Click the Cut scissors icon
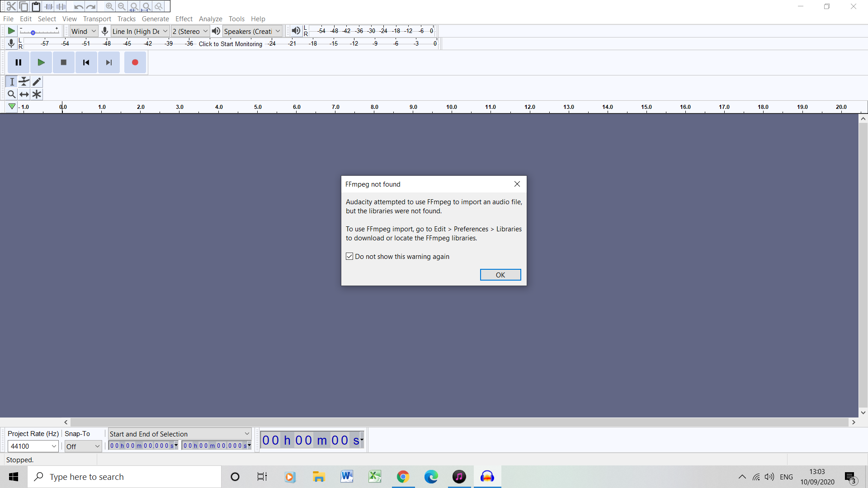This screenshot has height=488, width=868. tap(11, 6)
